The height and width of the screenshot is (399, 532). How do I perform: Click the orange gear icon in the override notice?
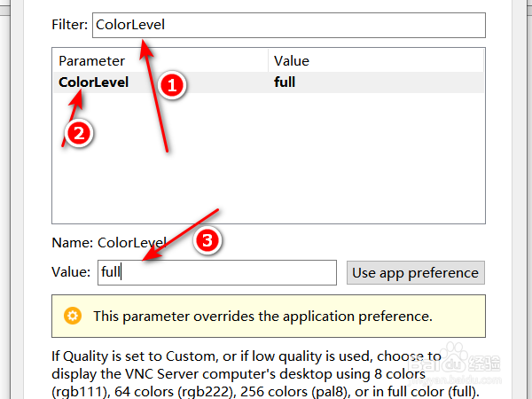pos(73,316)
